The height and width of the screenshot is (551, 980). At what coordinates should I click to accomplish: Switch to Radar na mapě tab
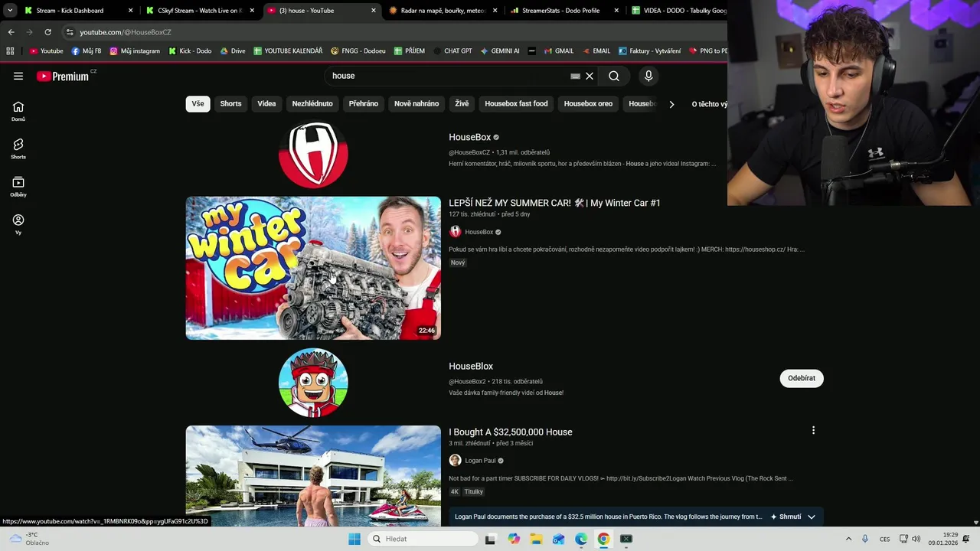coord(443,11)
